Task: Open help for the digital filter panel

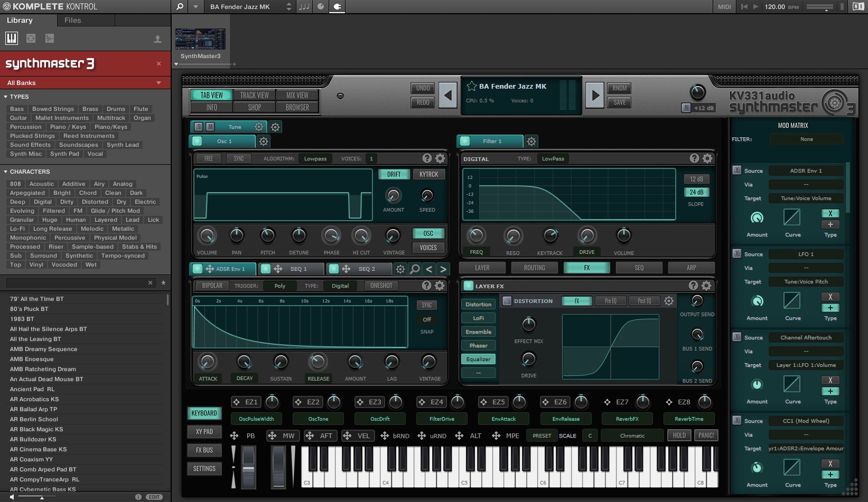Action: click(694, 158)
